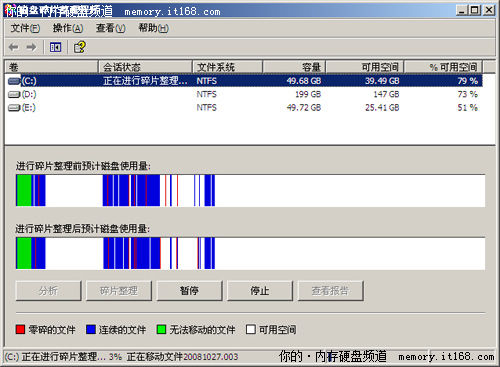Click the 暂停 pause button

(x=189, y=291)
